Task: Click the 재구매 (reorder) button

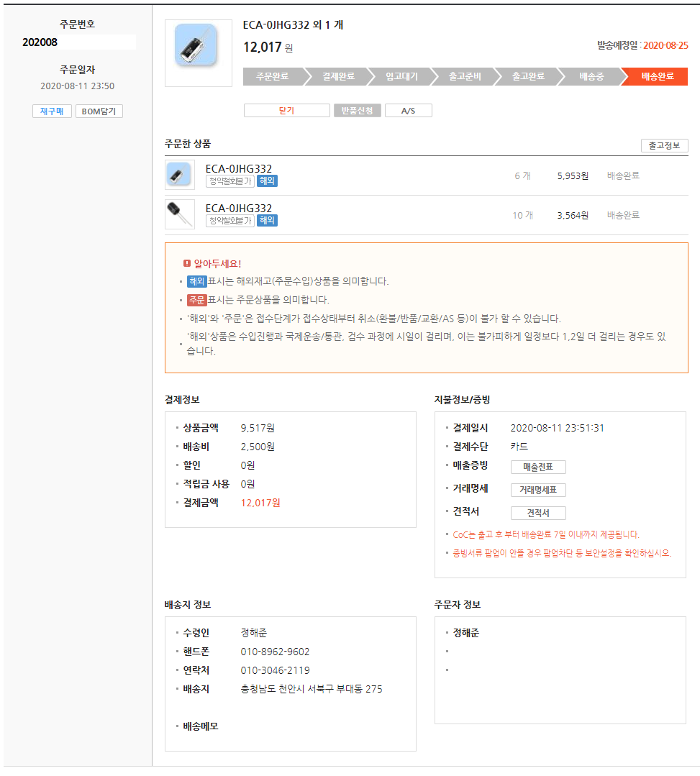Action: pyautogui.click(x=52, y=111)
